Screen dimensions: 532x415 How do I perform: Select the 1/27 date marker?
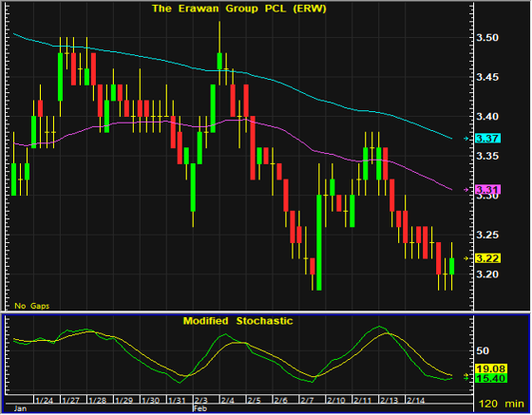70,400
